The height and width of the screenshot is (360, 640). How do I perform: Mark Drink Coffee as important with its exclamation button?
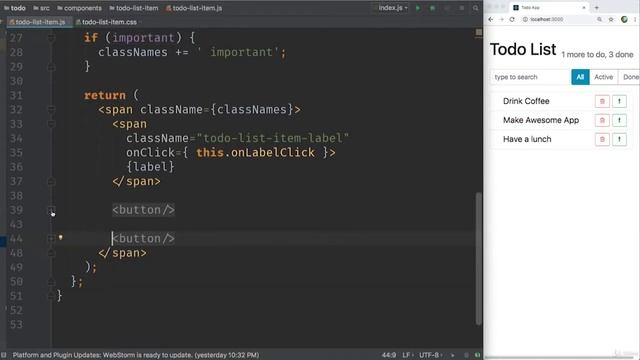coord(619,101)
